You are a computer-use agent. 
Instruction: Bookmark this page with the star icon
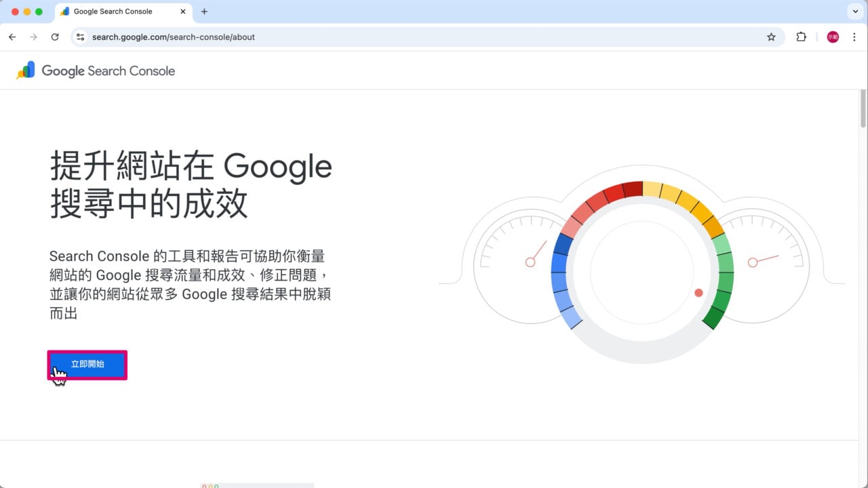(x=771, y=37)
